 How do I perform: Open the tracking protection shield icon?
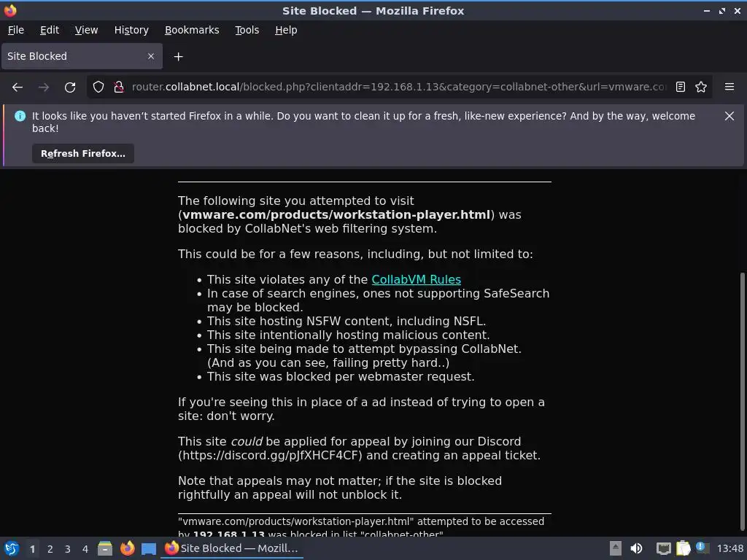98,87
